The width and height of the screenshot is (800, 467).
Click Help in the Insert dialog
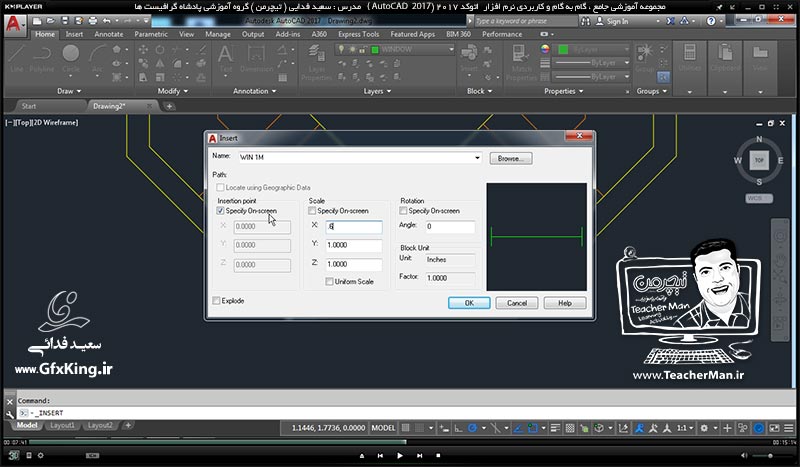[565, 303]
